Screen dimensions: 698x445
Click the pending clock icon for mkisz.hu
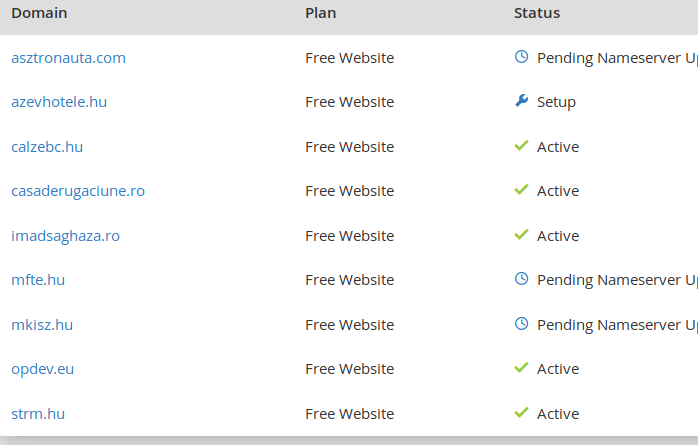click(x=521, y=324)
